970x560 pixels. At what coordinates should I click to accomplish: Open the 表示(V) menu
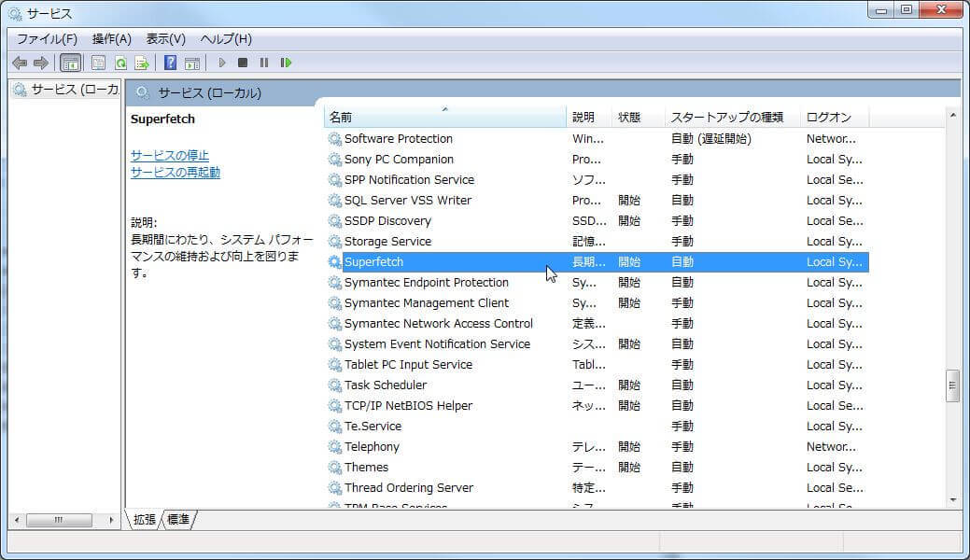tap(165, 39)
